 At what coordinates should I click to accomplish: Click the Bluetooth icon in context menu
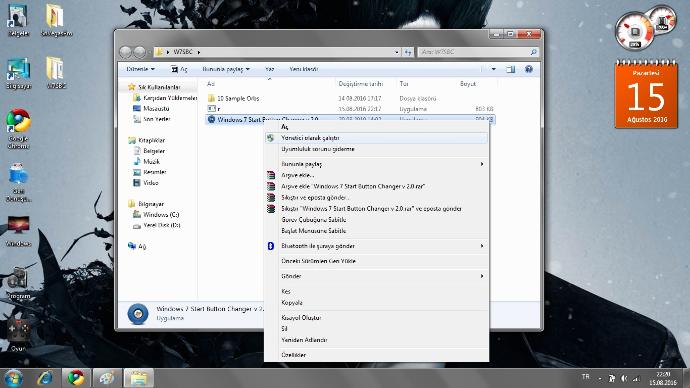coord(271,246)
